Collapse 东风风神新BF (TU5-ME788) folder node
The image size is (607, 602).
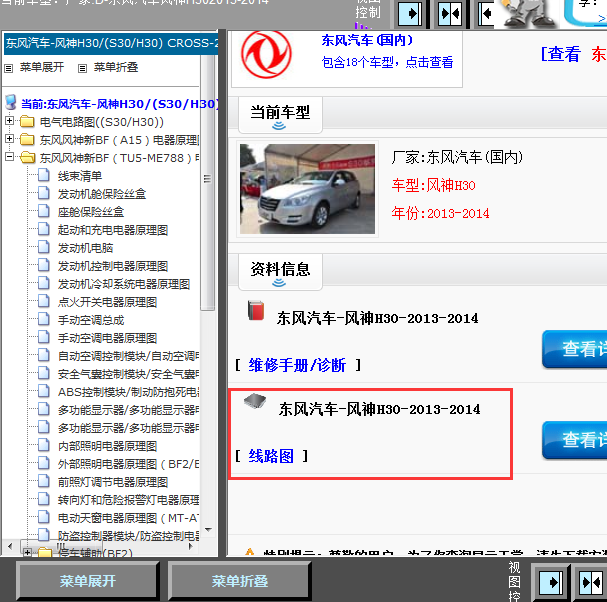tap(10, 157)
